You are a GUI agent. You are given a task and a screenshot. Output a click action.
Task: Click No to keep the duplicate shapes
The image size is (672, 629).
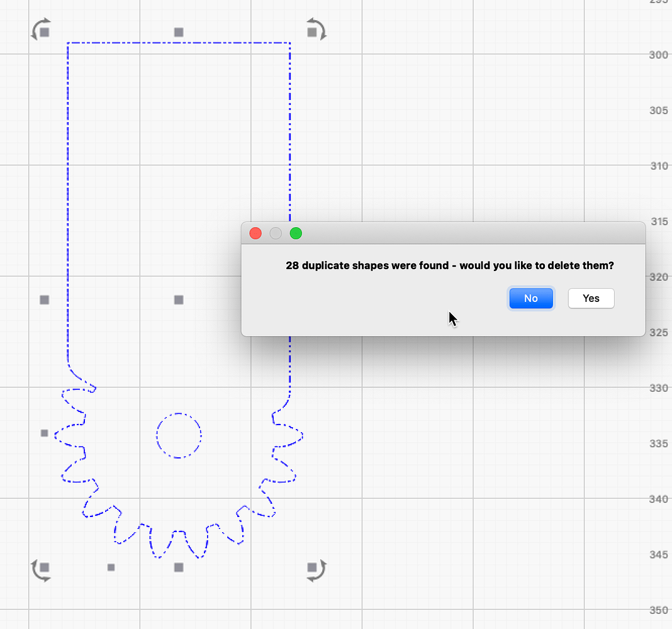[x=531, y=298]
